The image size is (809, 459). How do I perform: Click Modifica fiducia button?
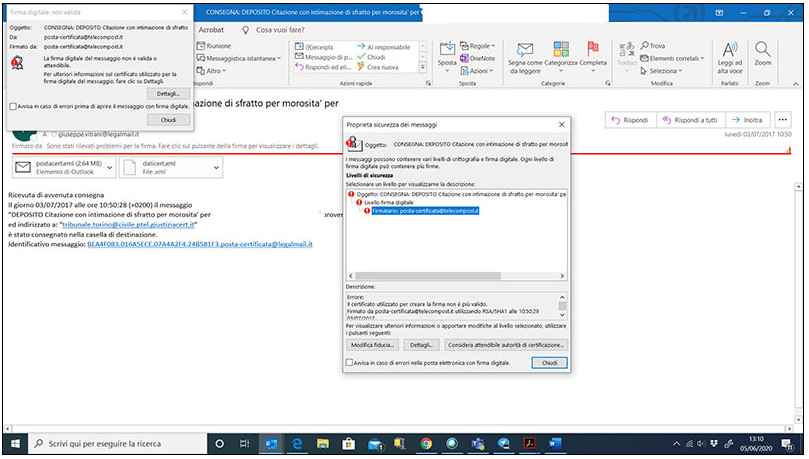[x=372, y=345]
